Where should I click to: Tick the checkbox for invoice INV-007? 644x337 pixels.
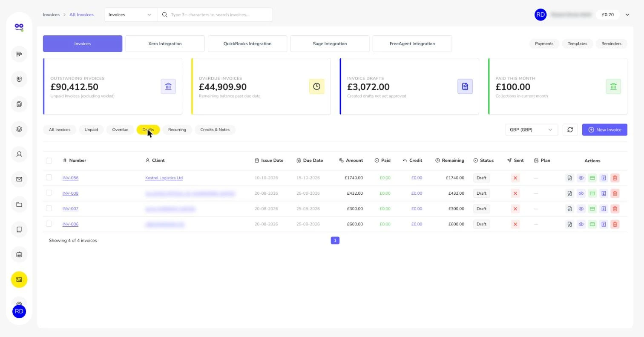point(49,208)
